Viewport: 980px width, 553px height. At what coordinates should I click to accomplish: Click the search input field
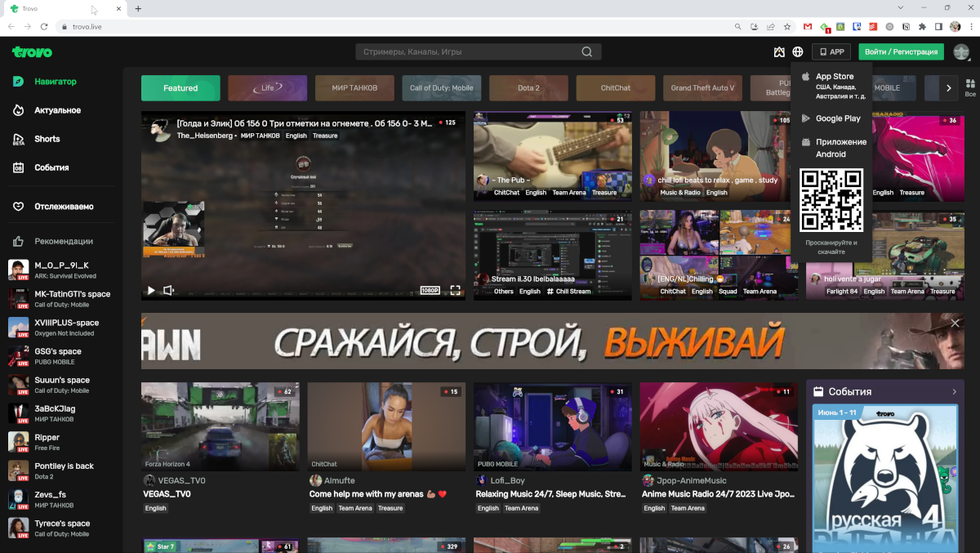pyautogui.click(x=470, y=52)
